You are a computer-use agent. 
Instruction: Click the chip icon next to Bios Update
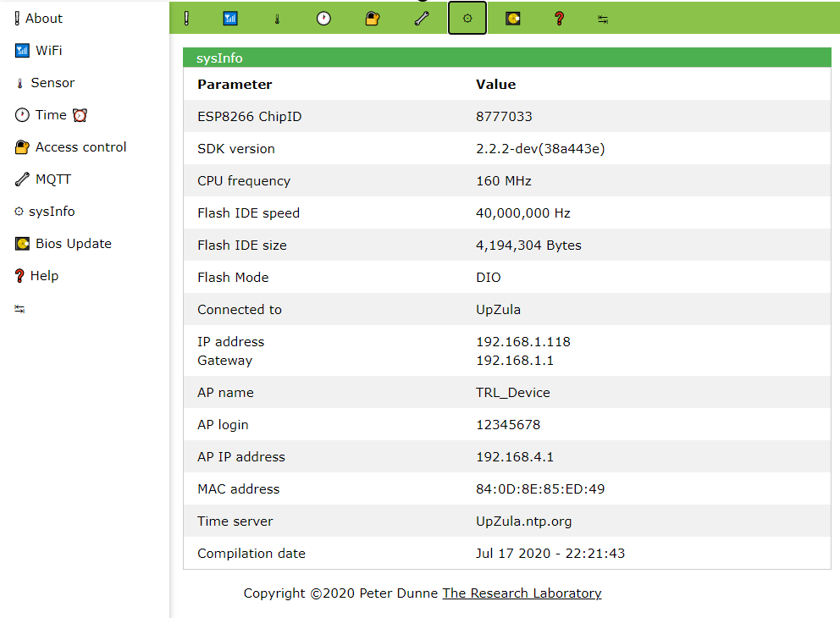point(20,243)
